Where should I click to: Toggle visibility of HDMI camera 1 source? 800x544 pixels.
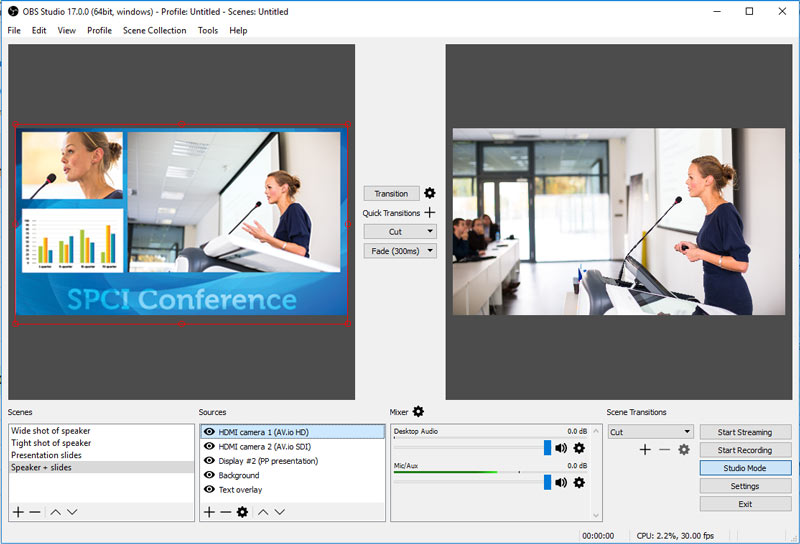click(x=209, y=432)
